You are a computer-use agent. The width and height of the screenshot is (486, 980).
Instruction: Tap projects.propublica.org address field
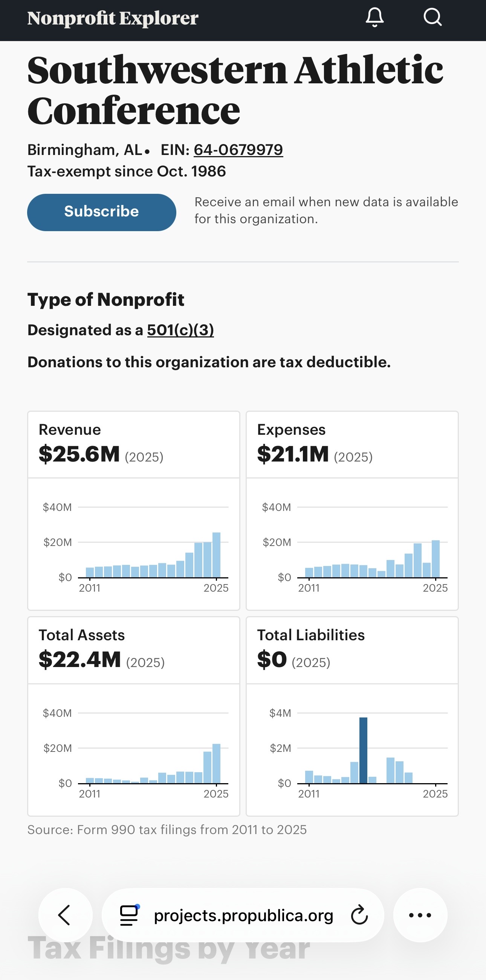click(x=243, y=915)
